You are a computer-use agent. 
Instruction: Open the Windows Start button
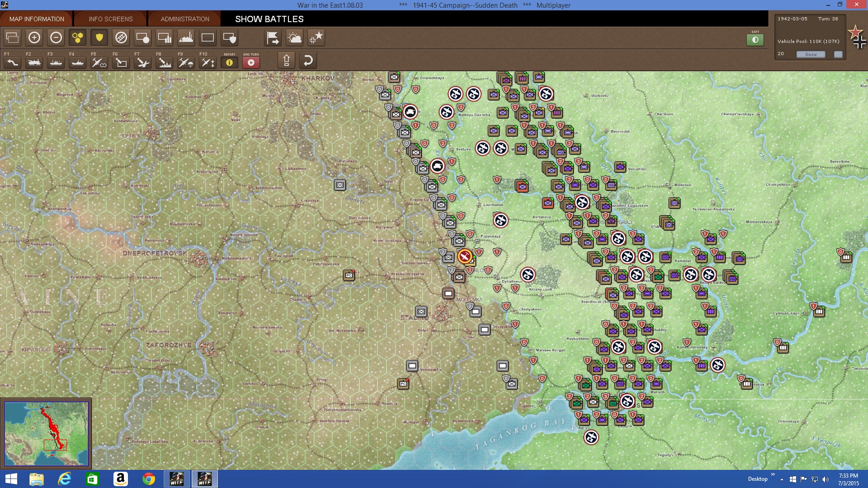point(11,479)
